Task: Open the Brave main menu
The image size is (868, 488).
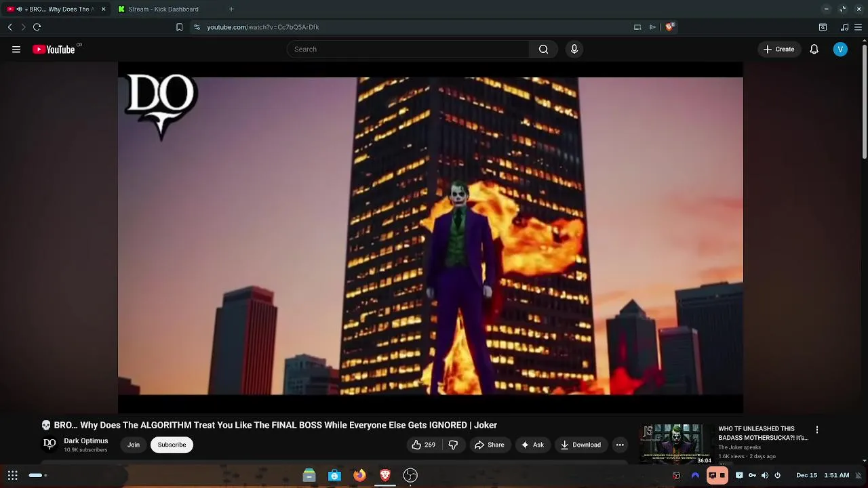Action: pyautogui.click(x=859, y=27)
